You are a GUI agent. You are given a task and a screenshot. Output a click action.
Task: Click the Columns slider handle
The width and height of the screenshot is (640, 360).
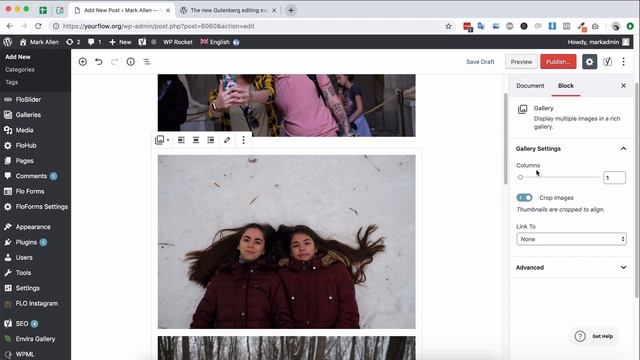pyautogui.click(x=520, y=177)
